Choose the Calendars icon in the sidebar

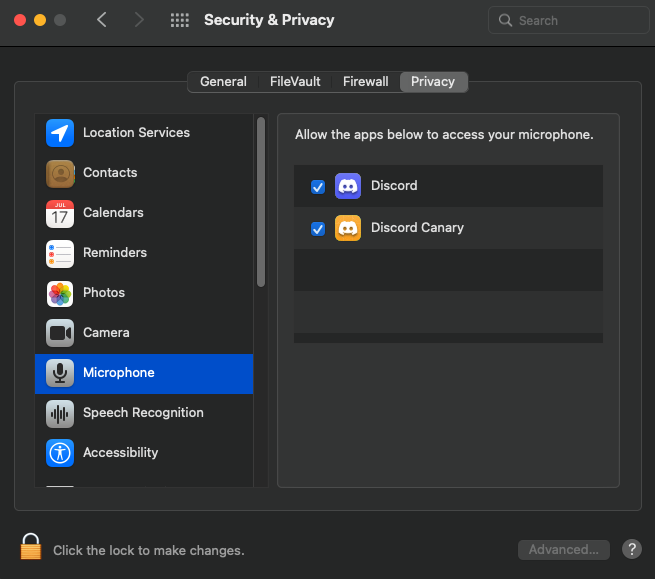coord(60,213)
